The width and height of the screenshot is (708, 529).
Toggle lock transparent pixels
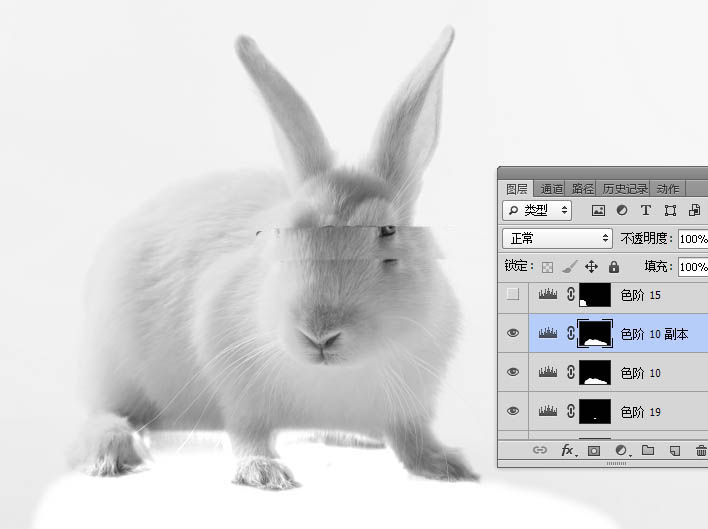(x=547, y=267)
